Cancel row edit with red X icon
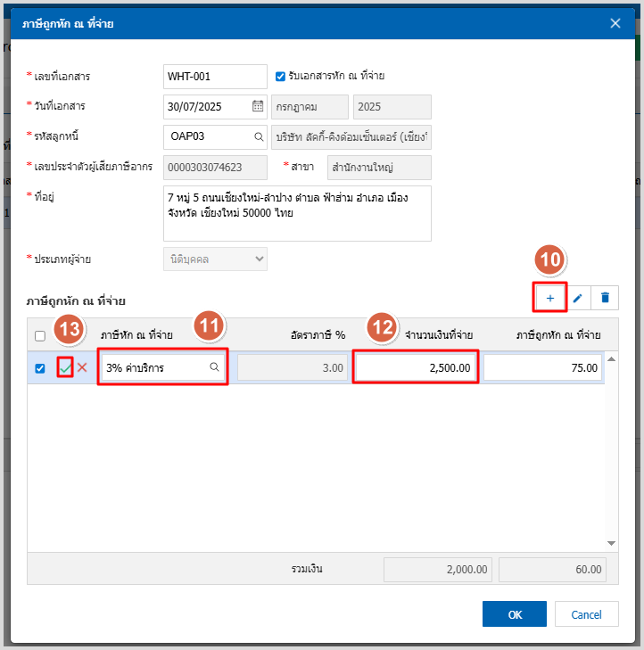 coord(82,367)
